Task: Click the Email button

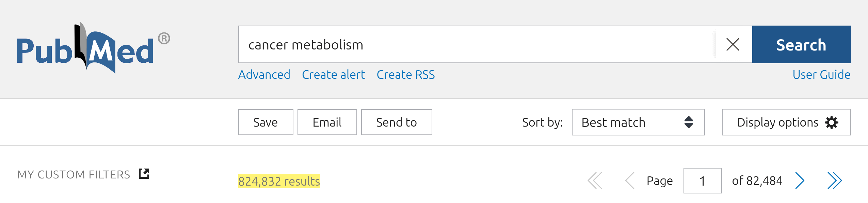Action: (327, 122)
